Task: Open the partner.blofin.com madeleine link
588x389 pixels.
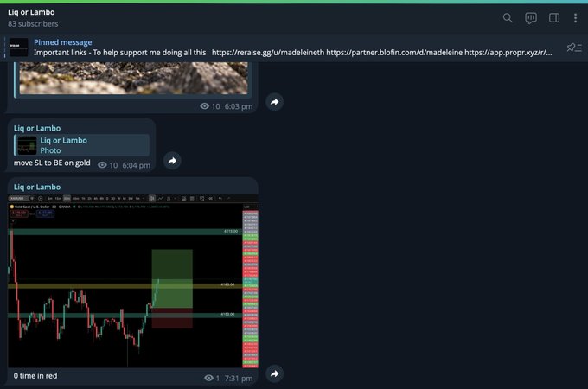Action: 394,53
